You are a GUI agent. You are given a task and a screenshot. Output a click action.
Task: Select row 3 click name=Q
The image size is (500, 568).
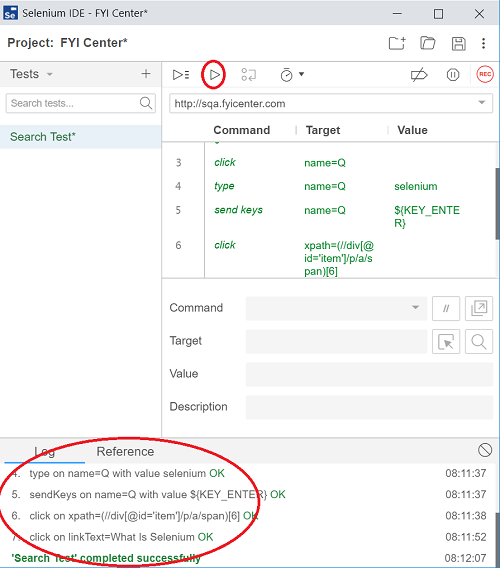(329, 163)
